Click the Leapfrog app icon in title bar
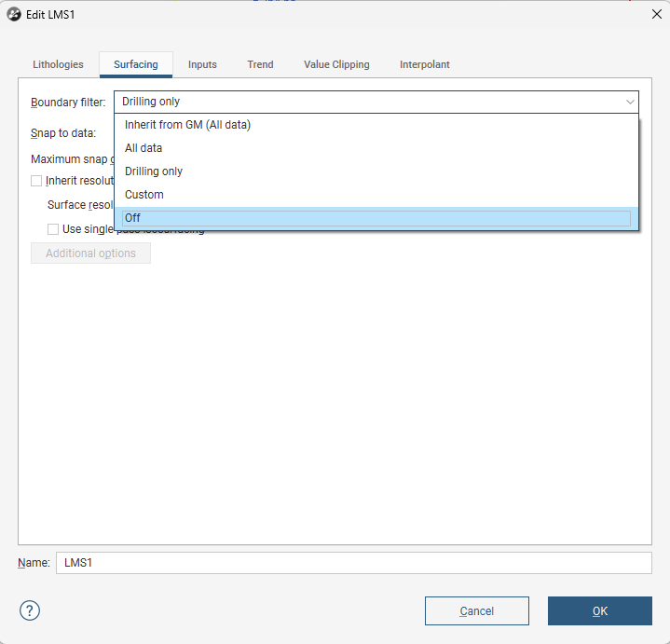 pyautogui.click(x=14, y=14)
